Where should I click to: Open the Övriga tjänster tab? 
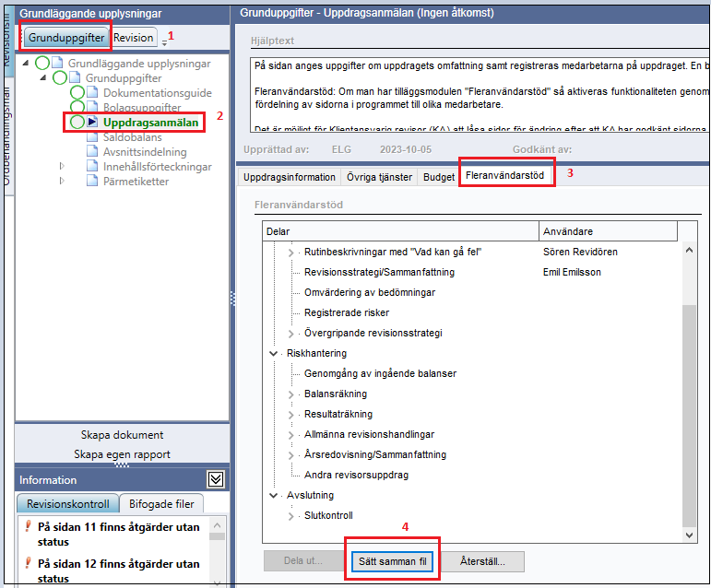380,177
